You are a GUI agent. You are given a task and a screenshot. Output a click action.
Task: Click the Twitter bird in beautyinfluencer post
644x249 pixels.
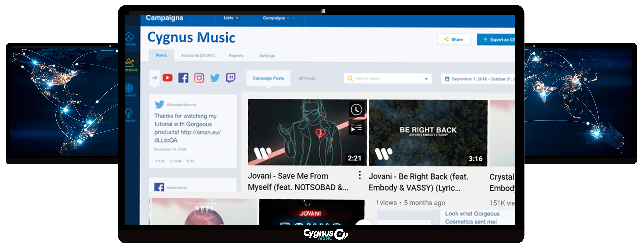click(159, 104)
